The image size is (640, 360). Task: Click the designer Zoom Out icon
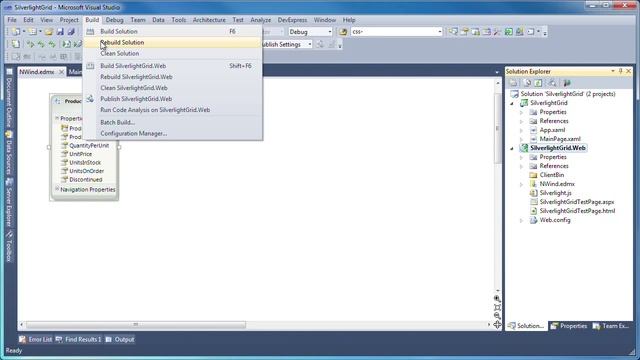(497, 316)
